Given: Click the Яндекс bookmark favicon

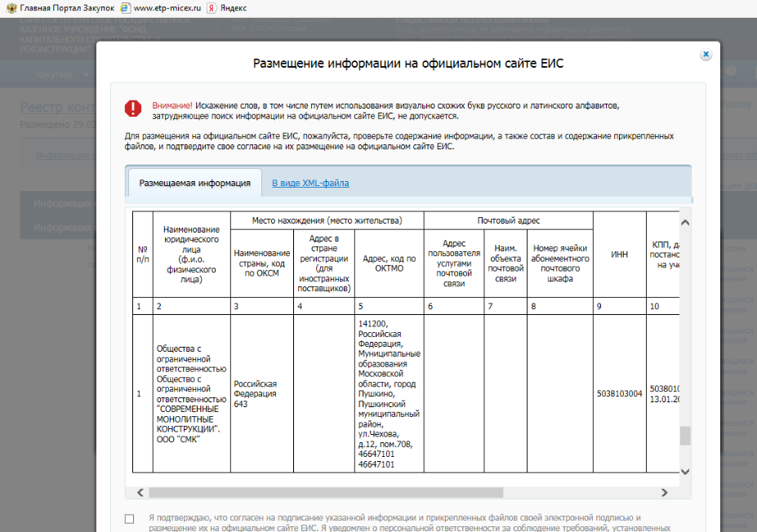Looking at the screenshot, I should click(212, 8).
